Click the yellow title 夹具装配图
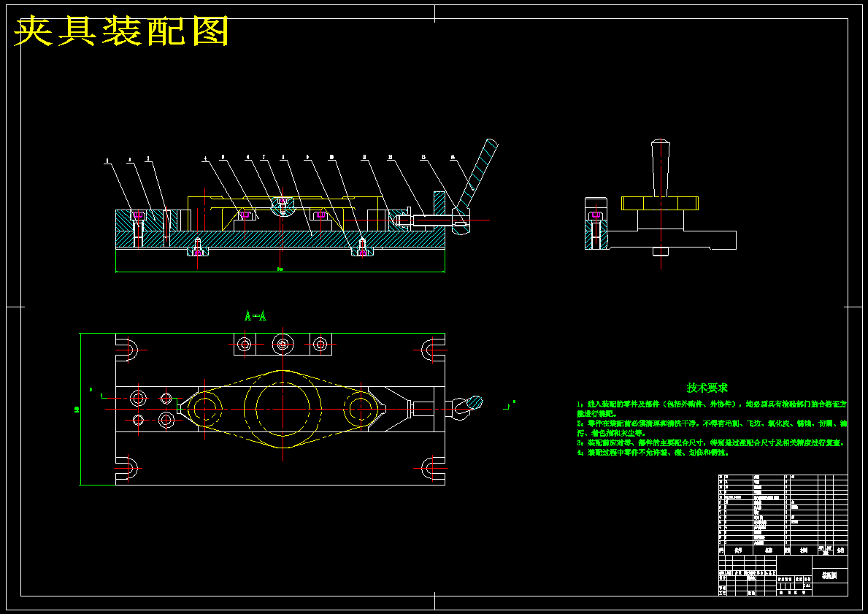Viewport: 868px width, 614px height. point(121,32)
